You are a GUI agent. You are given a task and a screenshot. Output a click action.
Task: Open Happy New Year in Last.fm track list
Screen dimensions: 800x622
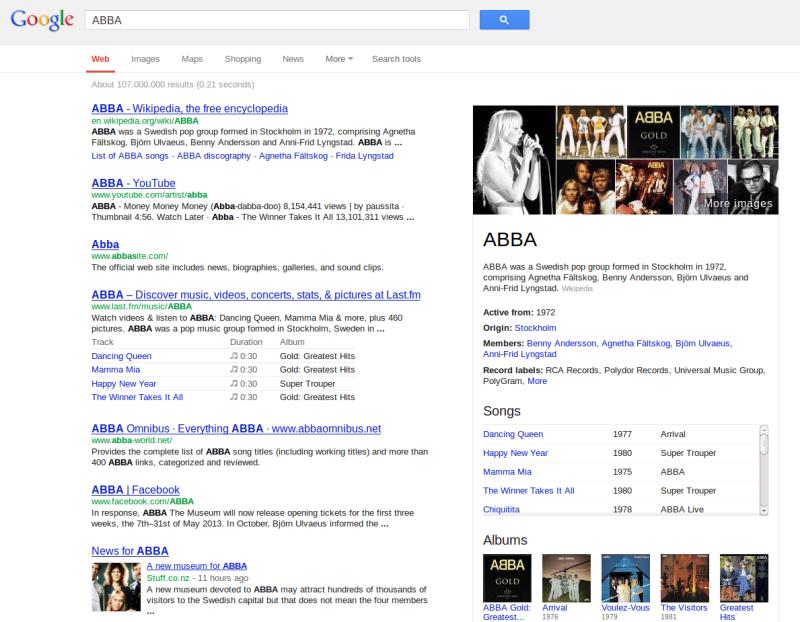124,383
